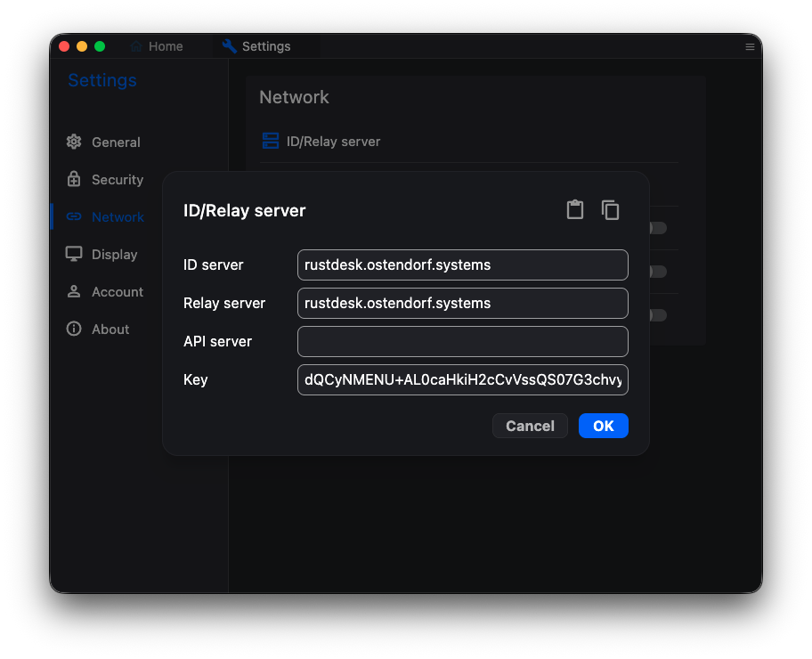812x659 pixels.
Task: Click the ID/Relay server row icon
Action: [271, 141]
